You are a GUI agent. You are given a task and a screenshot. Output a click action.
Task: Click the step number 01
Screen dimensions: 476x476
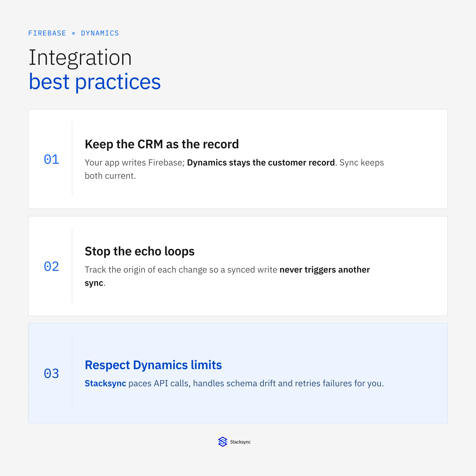click(x=52, y=159)
